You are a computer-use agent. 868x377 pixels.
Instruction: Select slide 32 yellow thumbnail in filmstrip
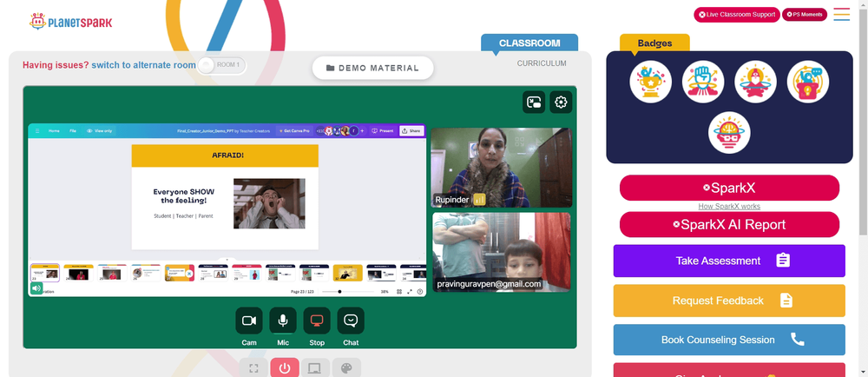coord(348,273)
